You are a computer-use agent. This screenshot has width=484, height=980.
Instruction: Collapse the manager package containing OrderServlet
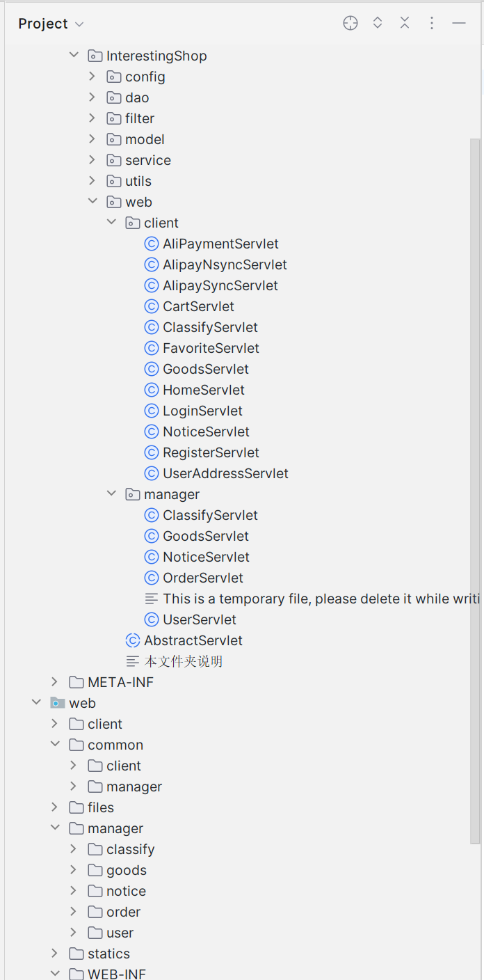(x=111, y=494)
